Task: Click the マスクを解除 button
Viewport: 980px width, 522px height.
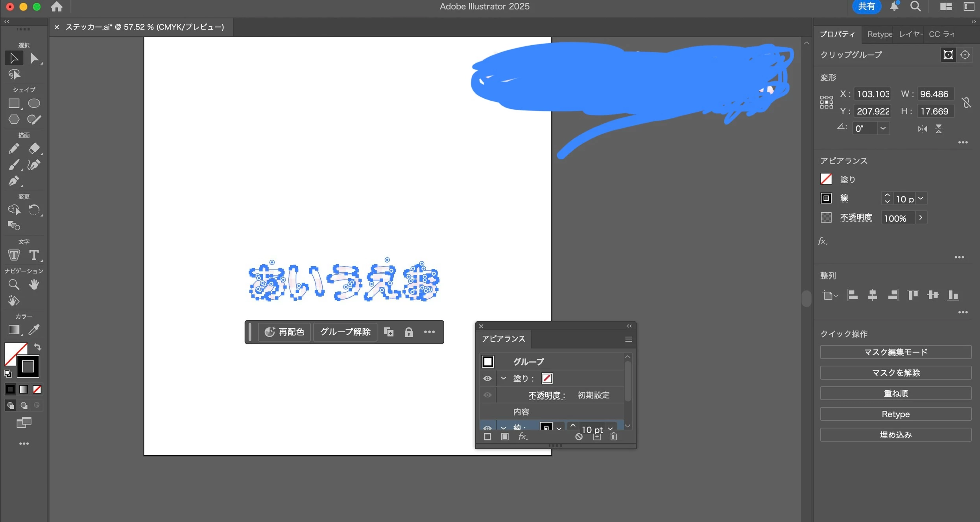Action: point(895,373)
